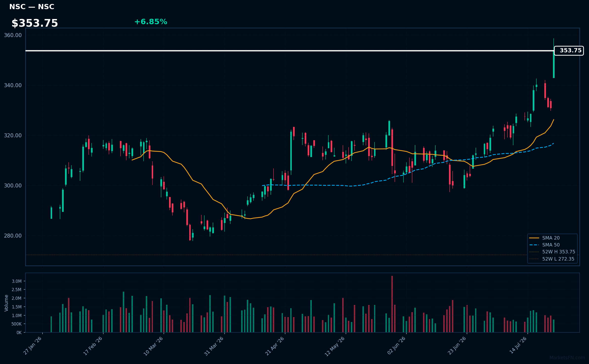
Task: Click the 31 Mar '26 date label
Action: coord(214,346)
